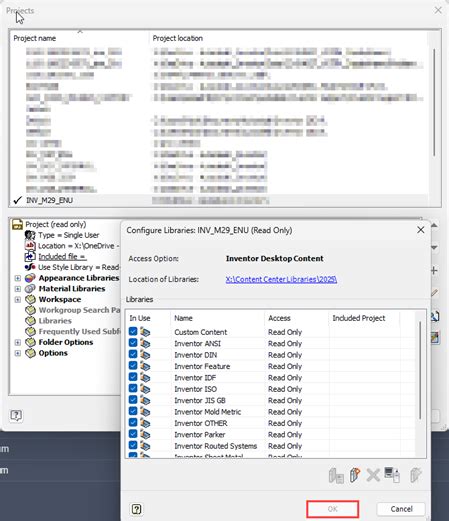Click Read Only access for Inventor OTHER
This screenshot has width=449, height=521.
point(285,423)
